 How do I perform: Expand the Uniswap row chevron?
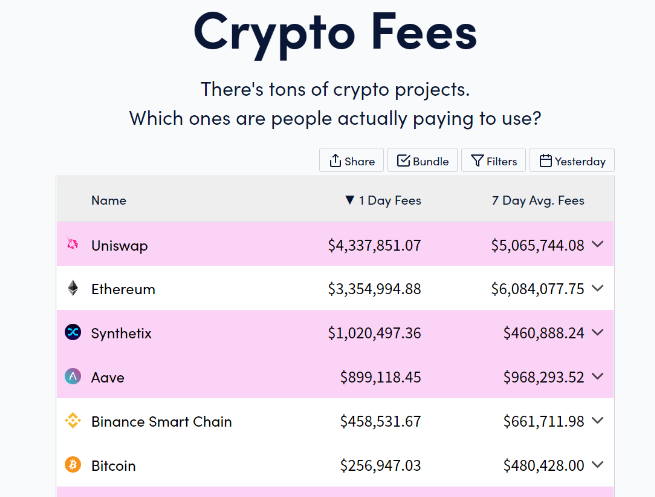coord(598,244)
